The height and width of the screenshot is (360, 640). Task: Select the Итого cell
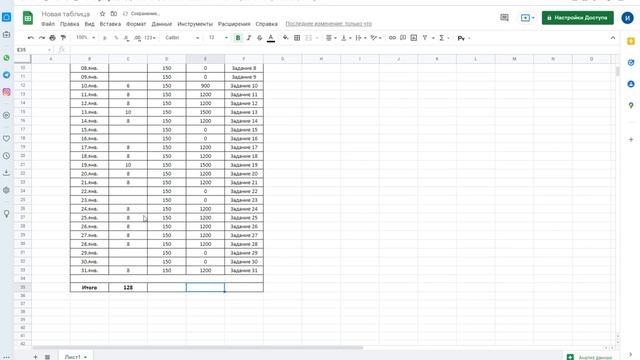click(x=89, y=288)
